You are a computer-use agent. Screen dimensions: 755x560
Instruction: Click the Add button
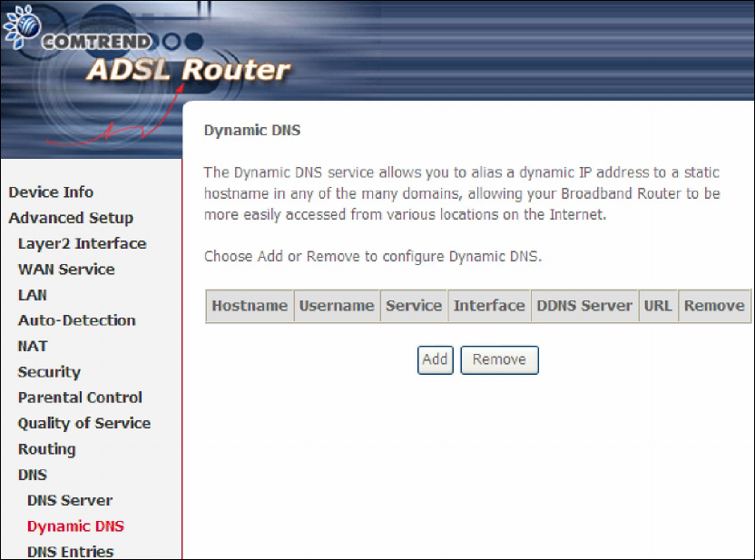[436, 359]
